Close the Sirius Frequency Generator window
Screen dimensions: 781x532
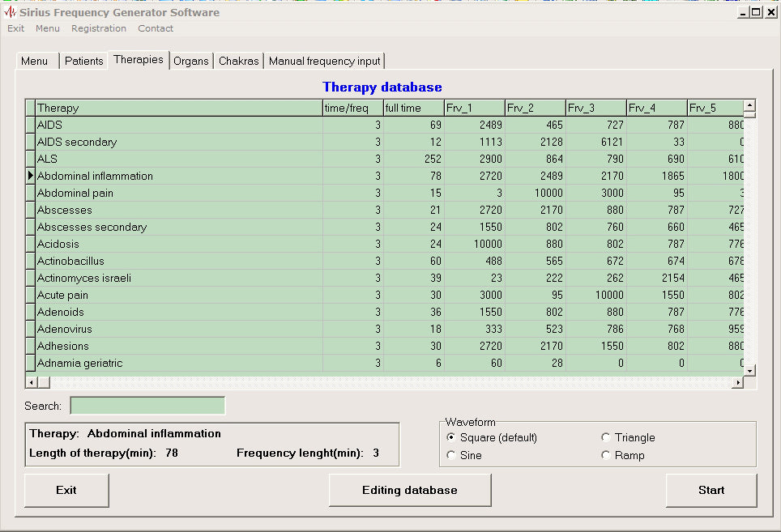coord(771,12)
